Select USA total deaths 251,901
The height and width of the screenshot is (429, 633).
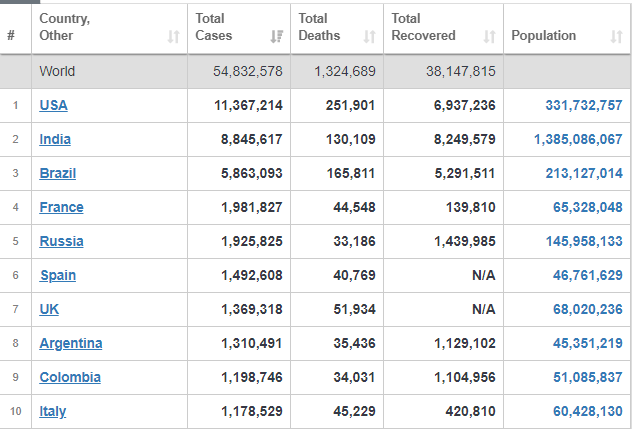tap(350, 105)
